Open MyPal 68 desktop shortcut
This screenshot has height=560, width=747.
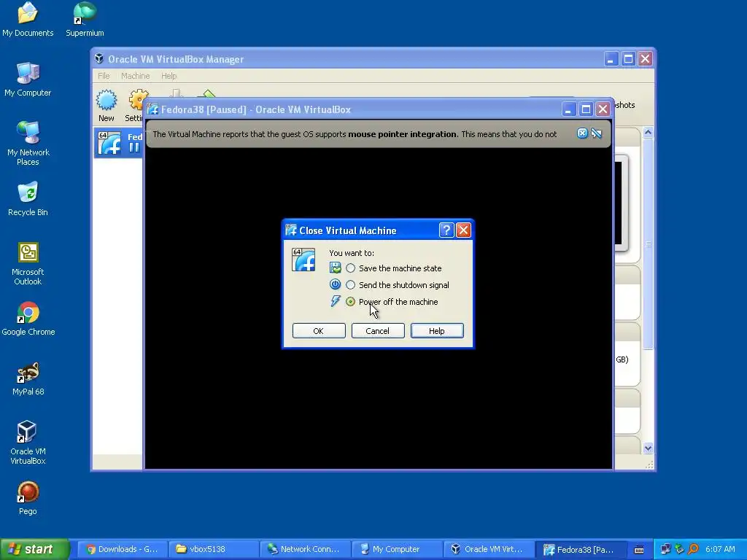tap(28, 378)
